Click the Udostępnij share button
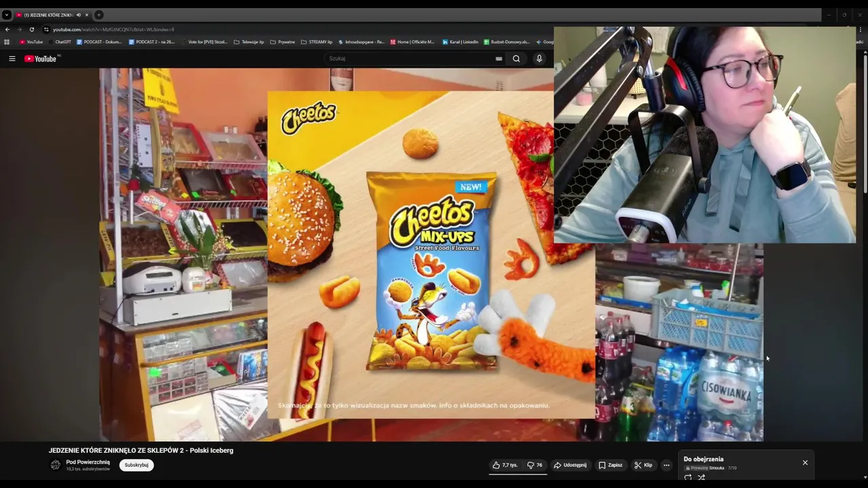This screenshot has height=488, width=868. click(x=570, y=465)
